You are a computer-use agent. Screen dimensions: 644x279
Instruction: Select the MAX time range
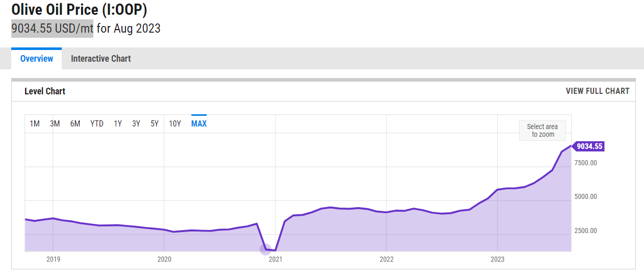point(199,123)
